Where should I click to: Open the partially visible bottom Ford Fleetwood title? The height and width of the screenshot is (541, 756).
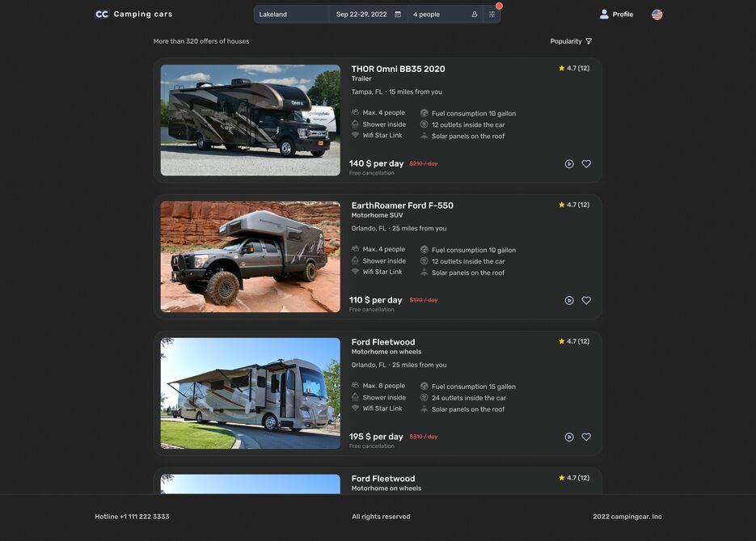[382, 478]
